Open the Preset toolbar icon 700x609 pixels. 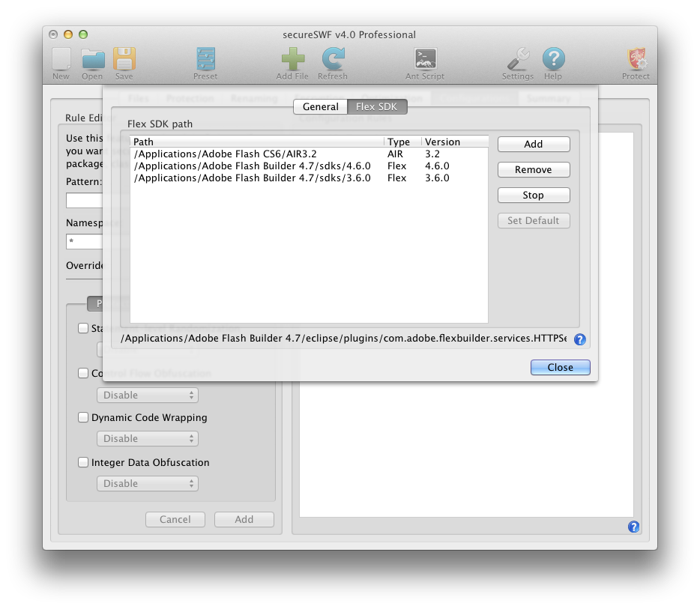[205, 60]
